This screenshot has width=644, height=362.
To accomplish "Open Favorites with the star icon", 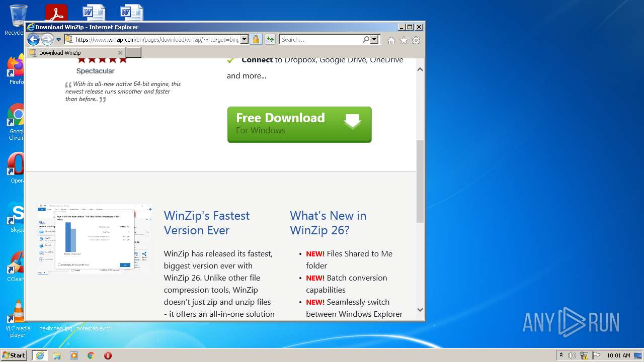I will 404,40.
